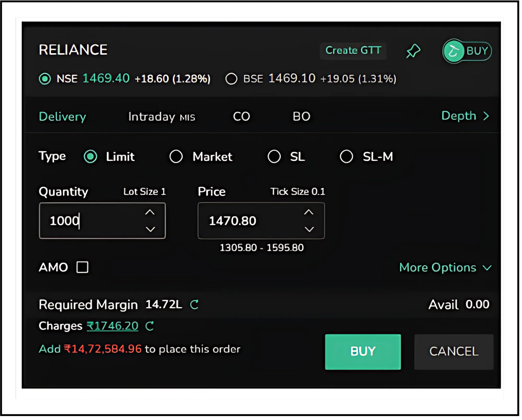The width and height of the screenshot is (522, 420).
Task: Focus the Quantity input field
Action: [102, 221]
